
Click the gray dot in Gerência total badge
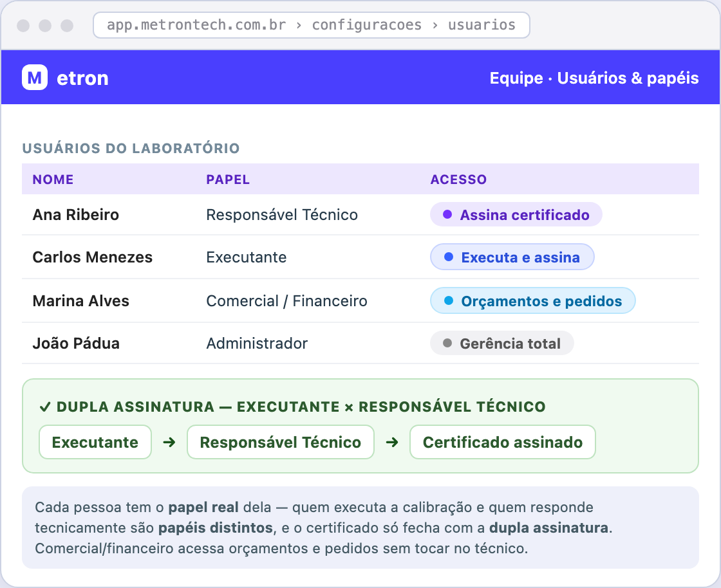[x=447, y=343]
